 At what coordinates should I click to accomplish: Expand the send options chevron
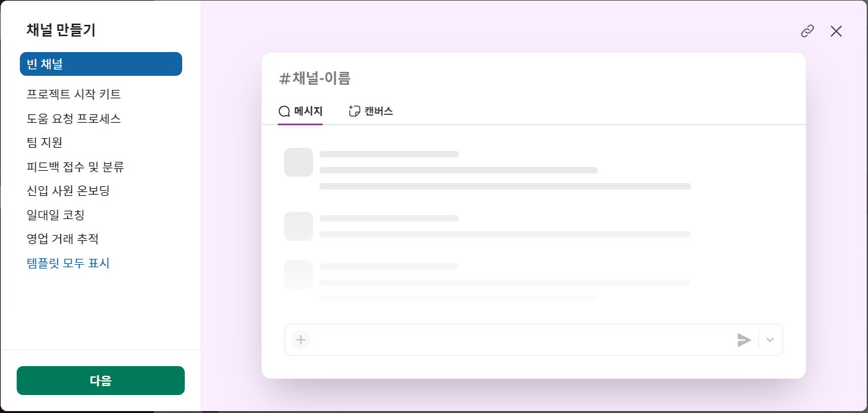pyautogui.click(x=770, y=340)
